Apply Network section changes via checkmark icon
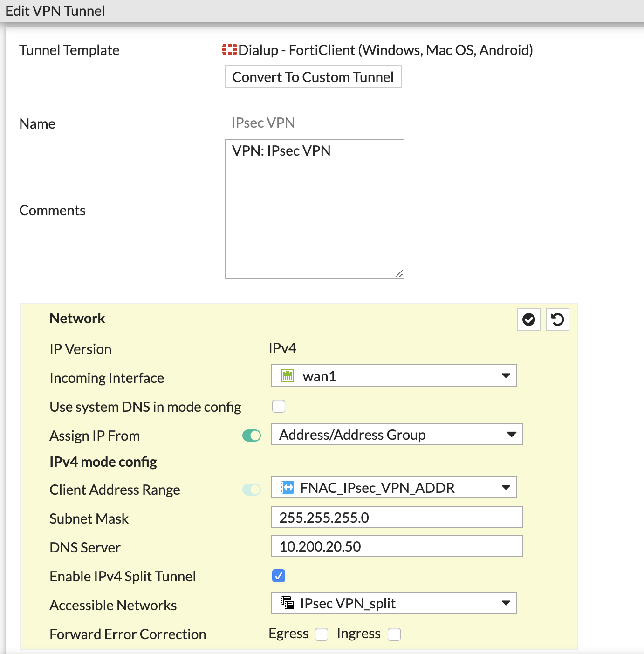This screenshot has width=644, height=654. pyautogui.click(x=528, y=320)
